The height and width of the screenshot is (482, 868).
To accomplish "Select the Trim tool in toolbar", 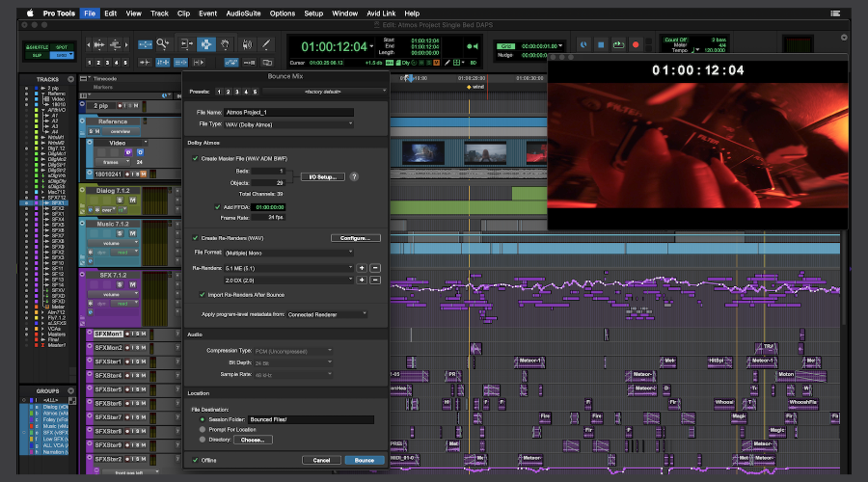I will coord(186,43).
